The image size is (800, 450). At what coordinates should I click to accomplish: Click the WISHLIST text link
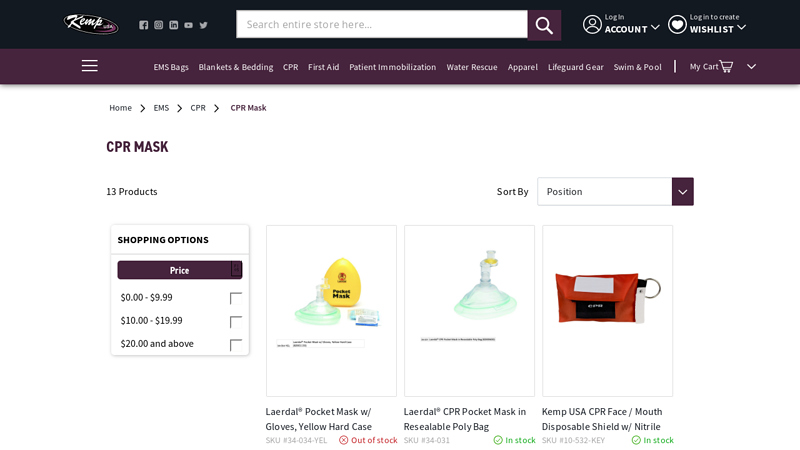pos(712,30)
